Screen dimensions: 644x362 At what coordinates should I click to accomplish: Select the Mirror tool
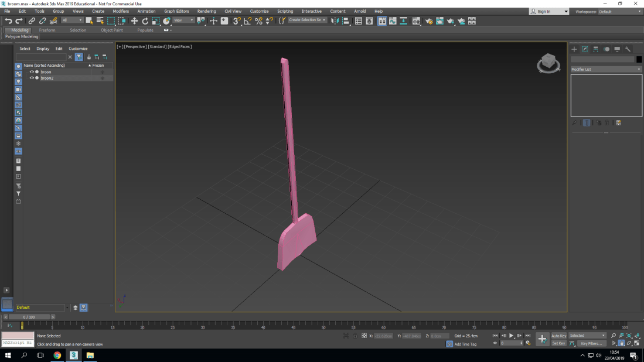(336, 21)
